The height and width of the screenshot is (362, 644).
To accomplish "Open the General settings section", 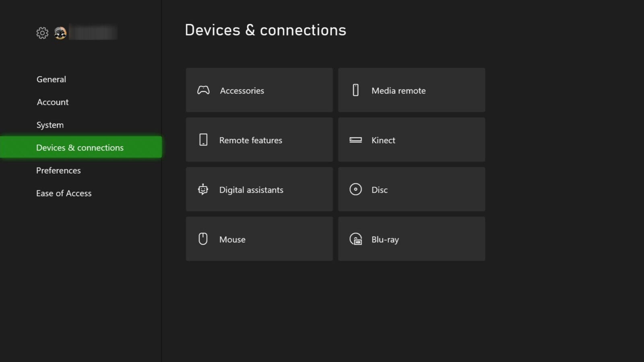I will coord(51,79).
